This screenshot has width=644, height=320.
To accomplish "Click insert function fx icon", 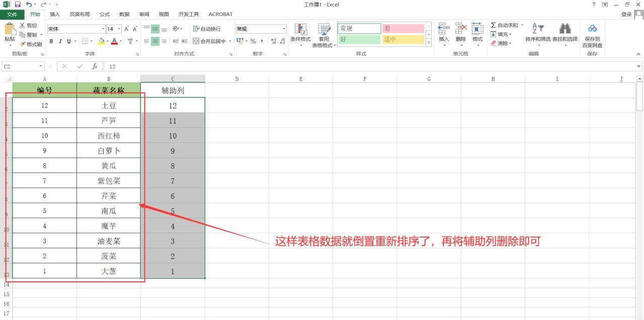I will tap(94, 66).
